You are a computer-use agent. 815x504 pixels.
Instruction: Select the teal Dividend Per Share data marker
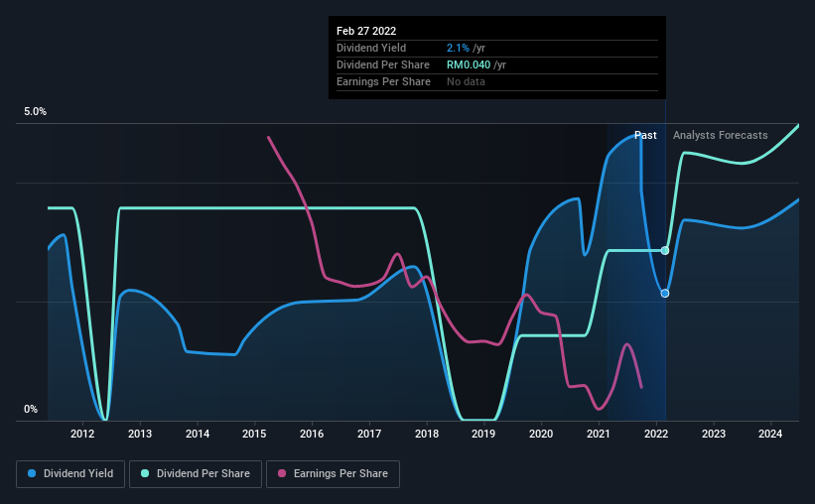point(665,250)
